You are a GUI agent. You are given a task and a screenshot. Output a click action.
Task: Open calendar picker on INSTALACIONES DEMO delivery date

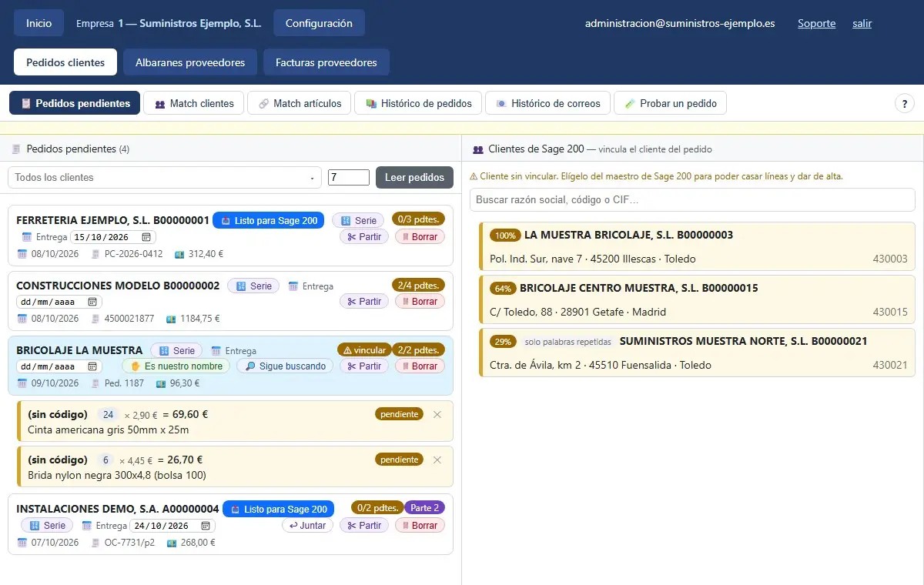206,526
